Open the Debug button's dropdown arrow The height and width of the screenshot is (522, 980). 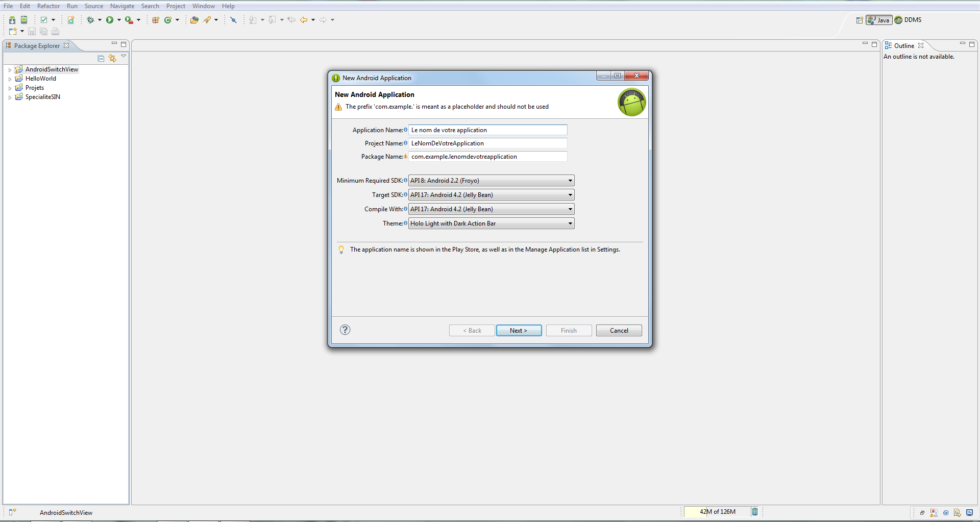pyautogui.click(x=100, y=20)
